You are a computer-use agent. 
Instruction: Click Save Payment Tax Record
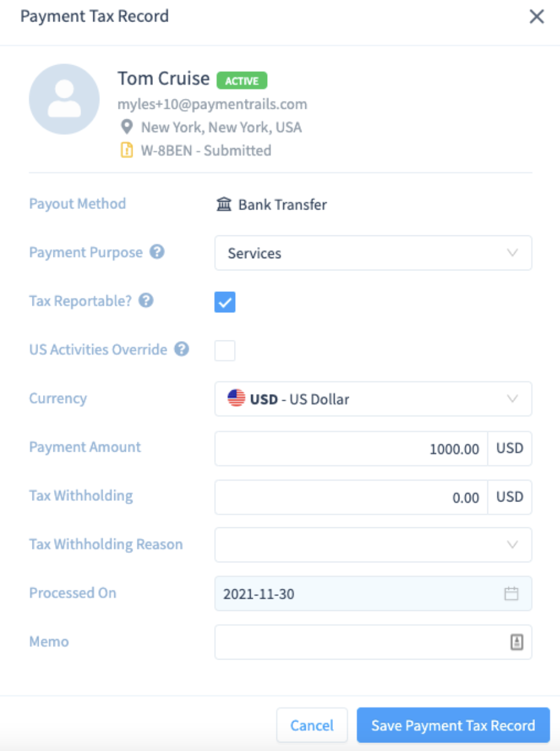[453, 725]
